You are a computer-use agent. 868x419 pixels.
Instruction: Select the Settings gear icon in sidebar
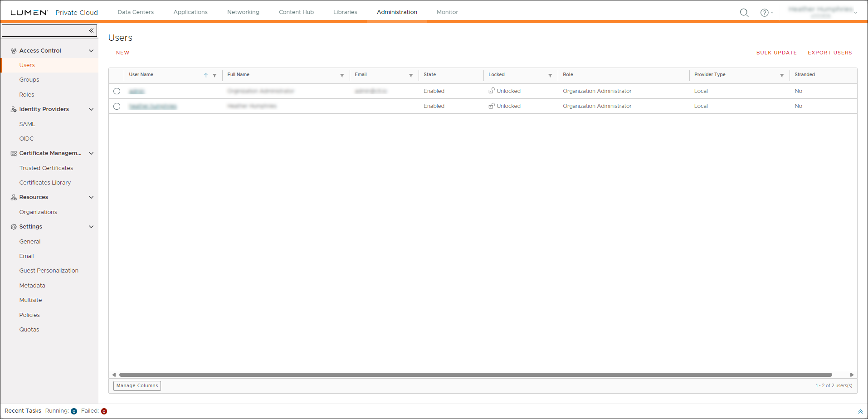[13, 226]
